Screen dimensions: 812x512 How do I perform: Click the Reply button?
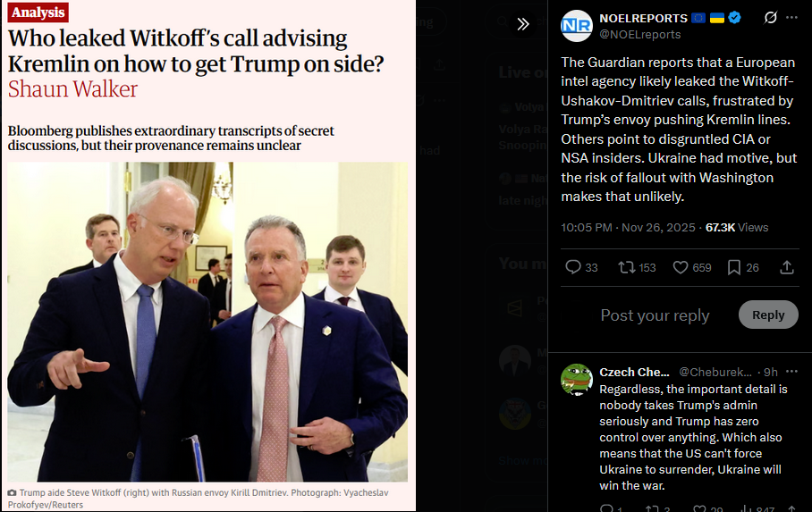(x=768, y=315)
